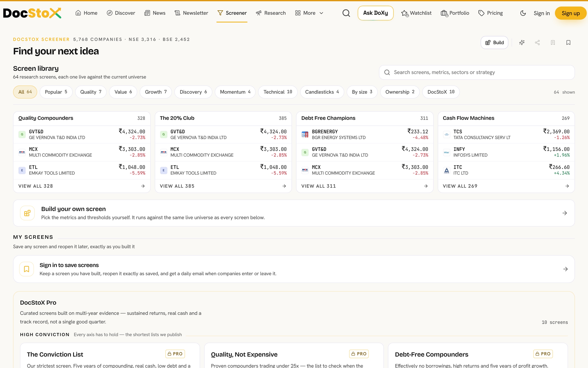The image size is (588, 368).
Task: Click the arrow beside VIEW ALL 385
Action: (284, 186)
